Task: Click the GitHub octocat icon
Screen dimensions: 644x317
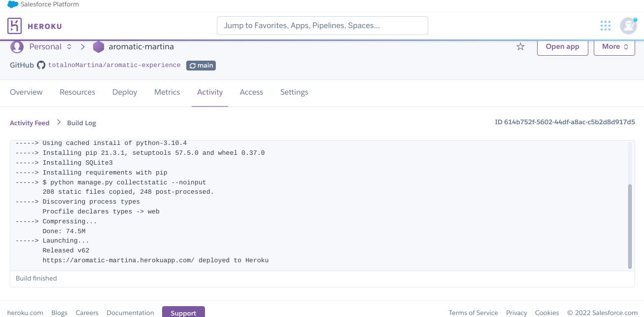Action: 41,65
